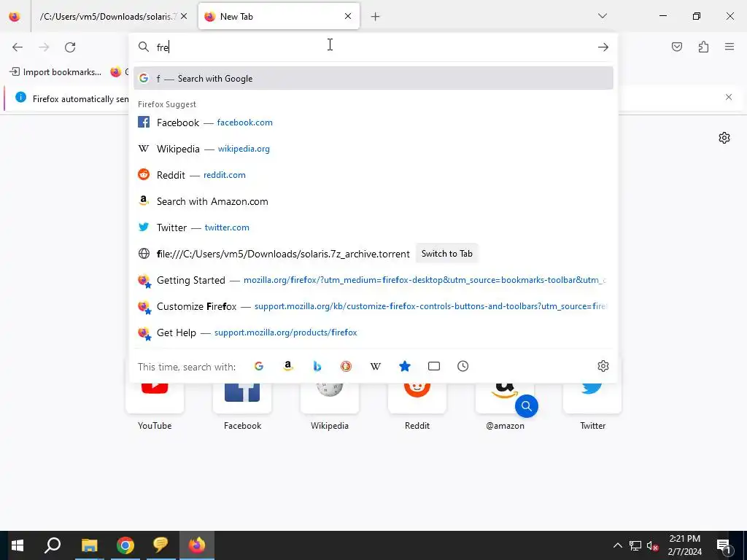This screenshot has width=747, height=560.
Task: Search this time with Google icon
Action: (259, 366)
